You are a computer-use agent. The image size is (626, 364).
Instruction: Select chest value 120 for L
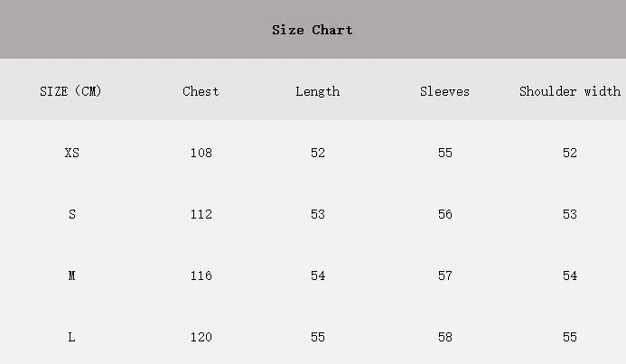point(201,337)
